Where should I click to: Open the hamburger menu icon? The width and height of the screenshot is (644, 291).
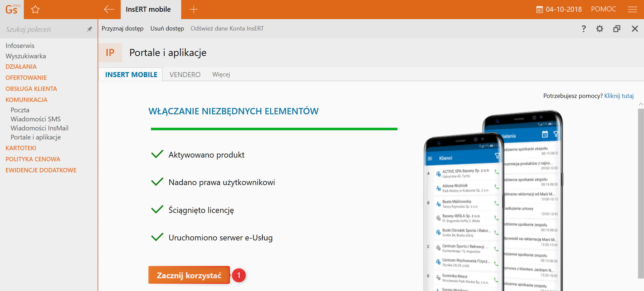click(x=632, y=9)
